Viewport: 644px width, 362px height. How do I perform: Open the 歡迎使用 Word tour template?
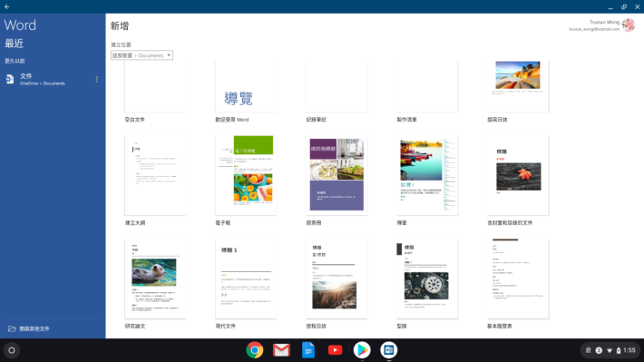(x=246, y=86)
